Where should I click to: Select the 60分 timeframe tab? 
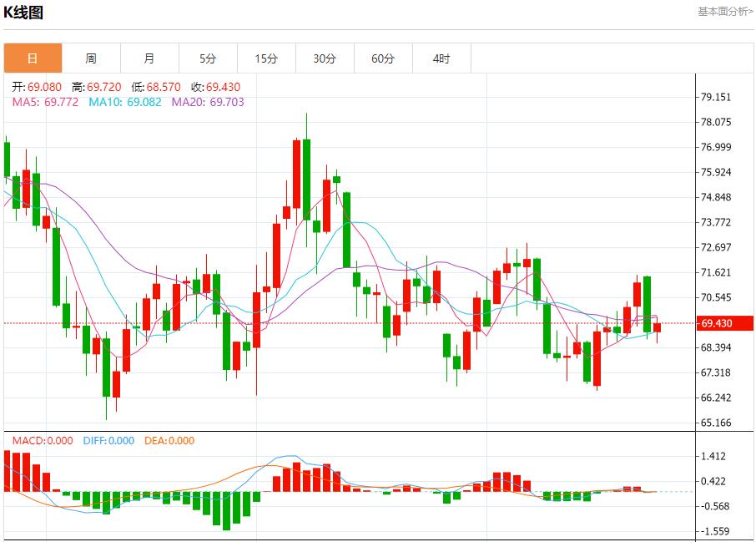coord(383,58)
